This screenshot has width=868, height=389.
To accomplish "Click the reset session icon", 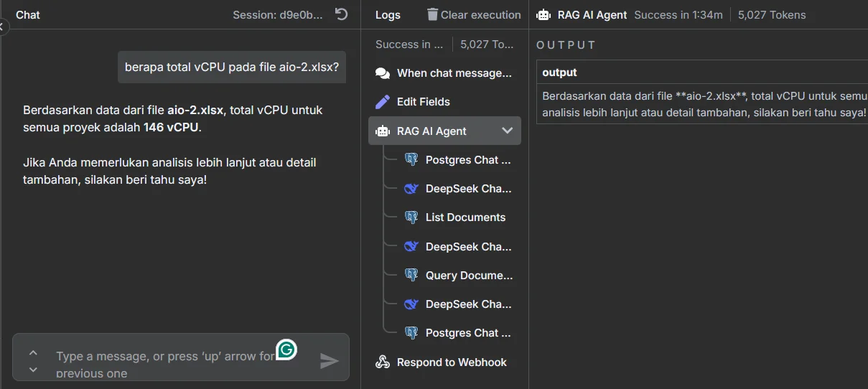I will pos(342,14).
